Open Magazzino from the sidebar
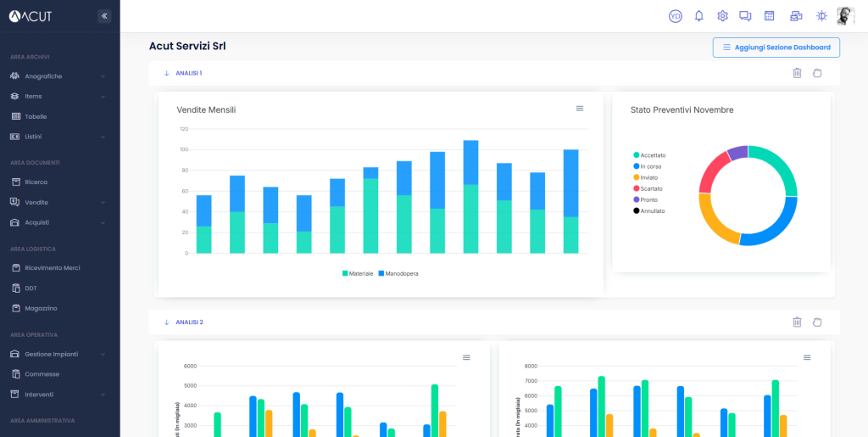 click(x=41, y=308)
